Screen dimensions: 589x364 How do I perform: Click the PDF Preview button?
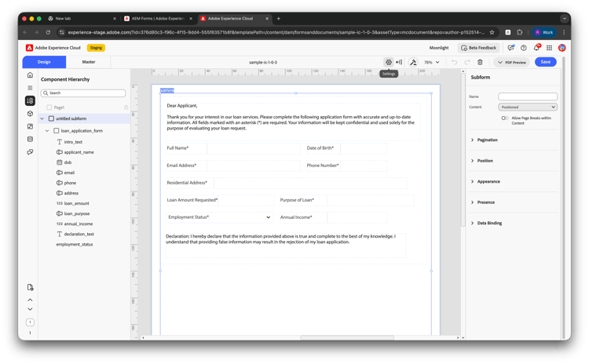point(512,62)
